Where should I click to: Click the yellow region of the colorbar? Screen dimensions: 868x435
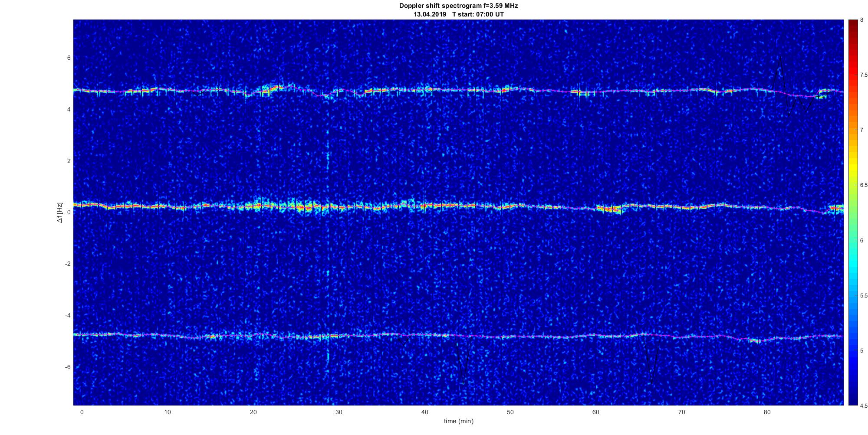(x=853, y=167)
